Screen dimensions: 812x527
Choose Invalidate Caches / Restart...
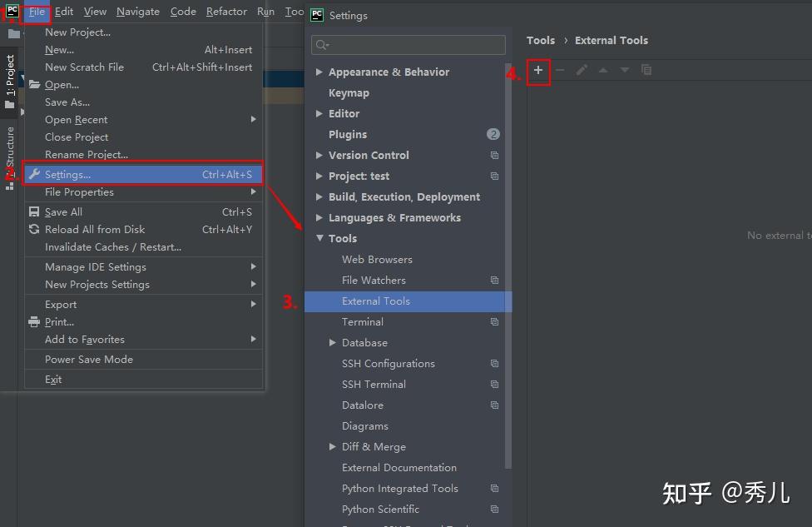[113, 247]
